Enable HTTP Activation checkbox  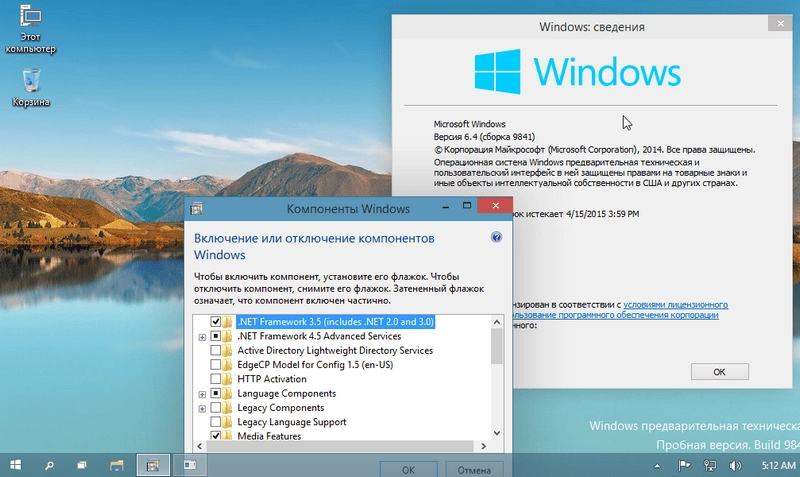click(x=215, y=379)
